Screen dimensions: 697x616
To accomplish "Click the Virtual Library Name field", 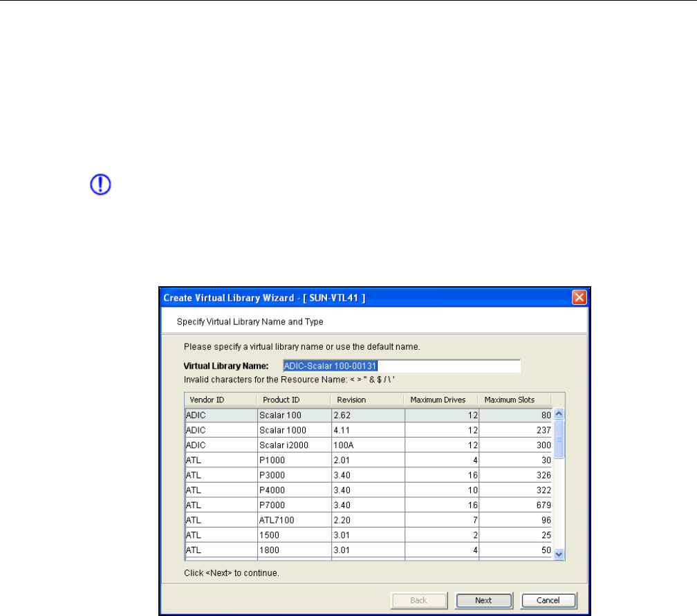I will [401, 366].
